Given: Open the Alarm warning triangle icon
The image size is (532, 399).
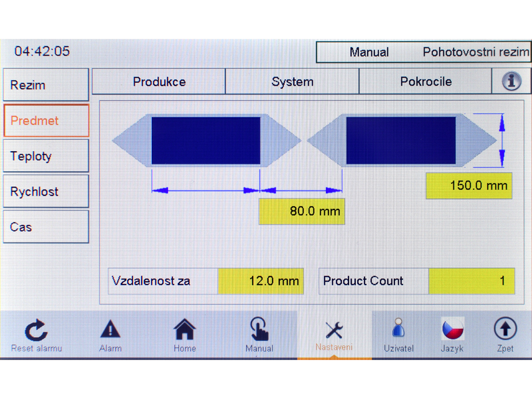Looking at the screenshot, I should (110, 329).
